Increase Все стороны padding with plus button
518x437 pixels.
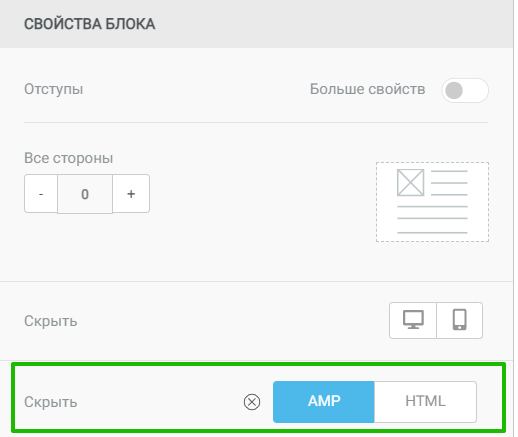(131, 193)
